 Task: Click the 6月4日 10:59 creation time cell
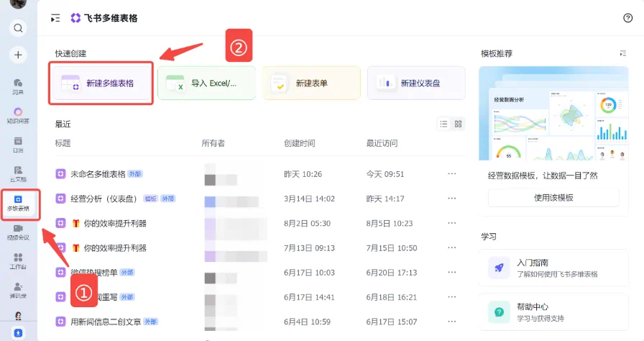[307, 322]
